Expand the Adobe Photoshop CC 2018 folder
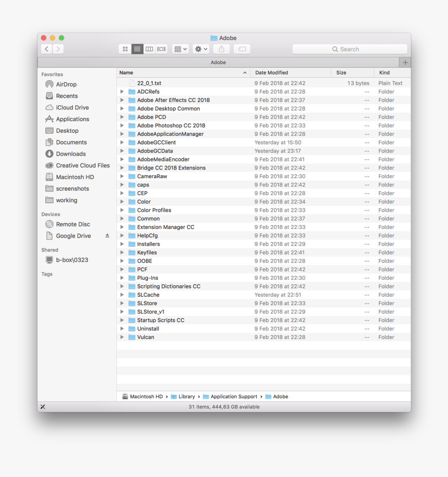The width and height of the screenshot is (448, 477). point(122,125)
